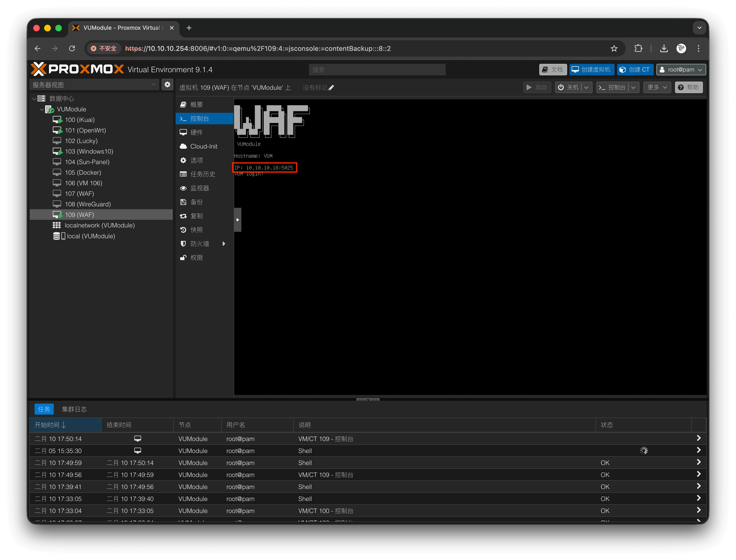
Task: Bookmark this page with star icon
Action: (x=614, y=49)
